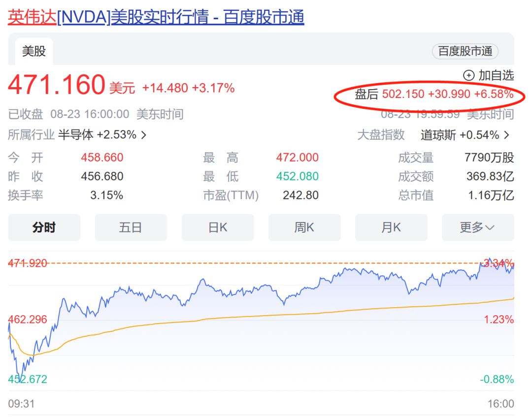The image size is (532, 418).
Task: Click the after-hours change +30.990
Action: pyautogui.click(x=449, y=94)
